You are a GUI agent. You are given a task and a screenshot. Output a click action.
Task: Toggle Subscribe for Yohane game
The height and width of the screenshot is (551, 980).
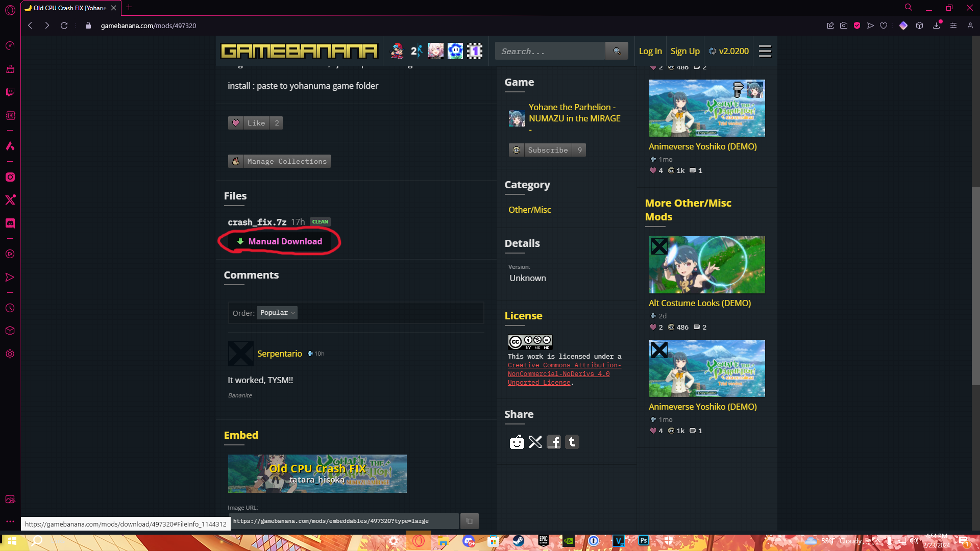coord(547,150)
